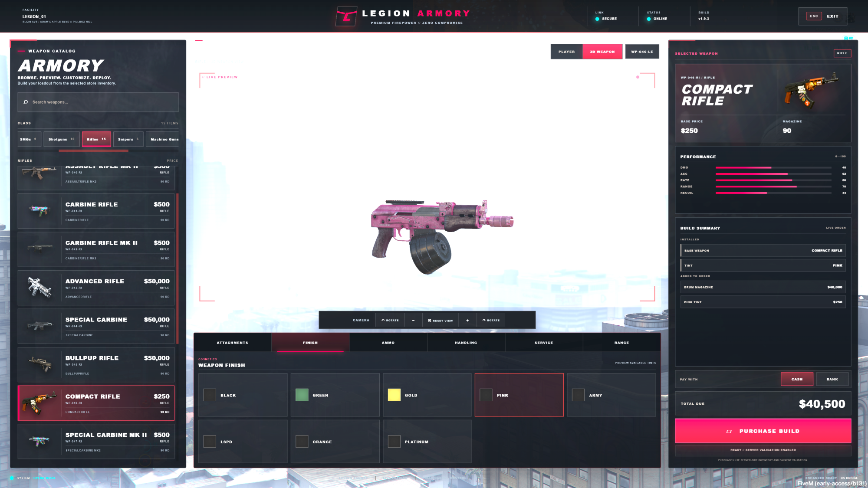The height and width of the screenshot is (488, 868).
Task: Click the Ready server validation bar
Action: pos(763,450)
